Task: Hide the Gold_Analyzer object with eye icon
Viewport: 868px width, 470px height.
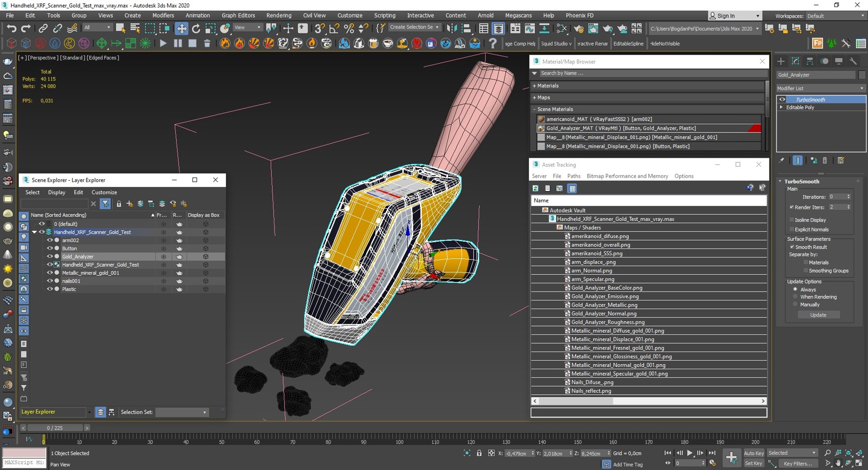Action: click(50, 257)
